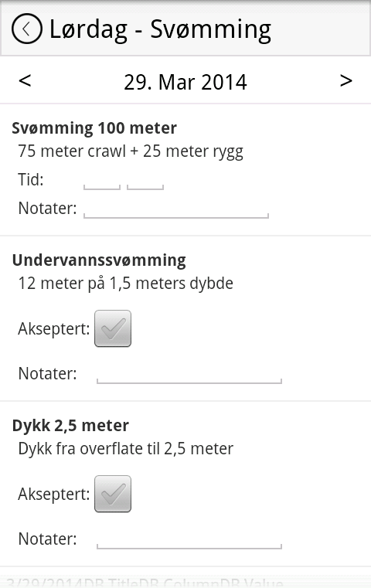Tap the circular back arrow icon
The image size is (371, 588).
coord(26,29)
